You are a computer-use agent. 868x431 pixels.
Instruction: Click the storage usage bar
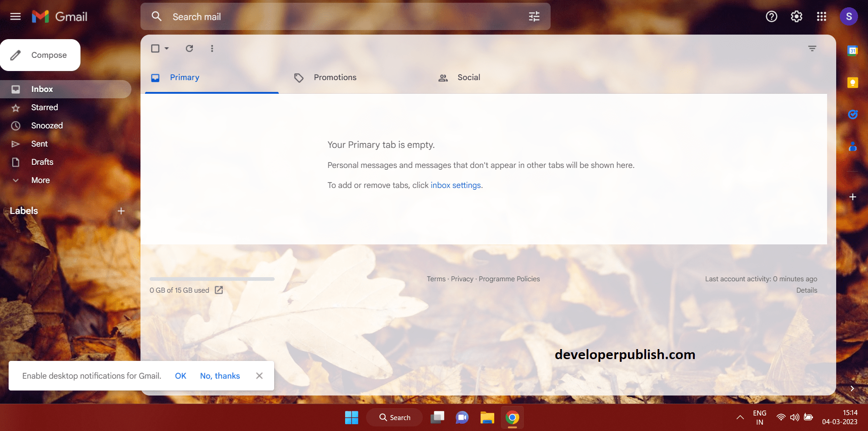(x=212, y=279)
